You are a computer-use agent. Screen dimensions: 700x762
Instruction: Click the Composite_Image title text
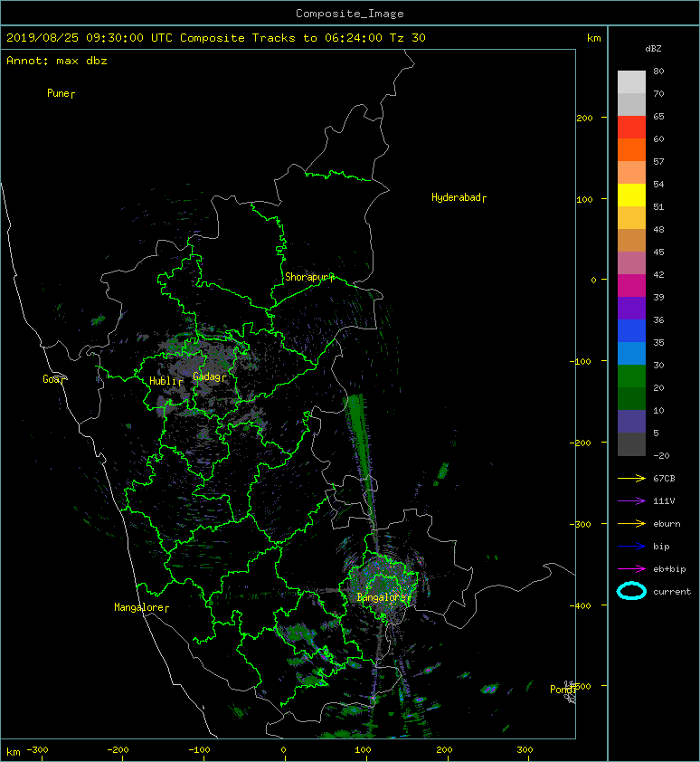click(350, 14)
